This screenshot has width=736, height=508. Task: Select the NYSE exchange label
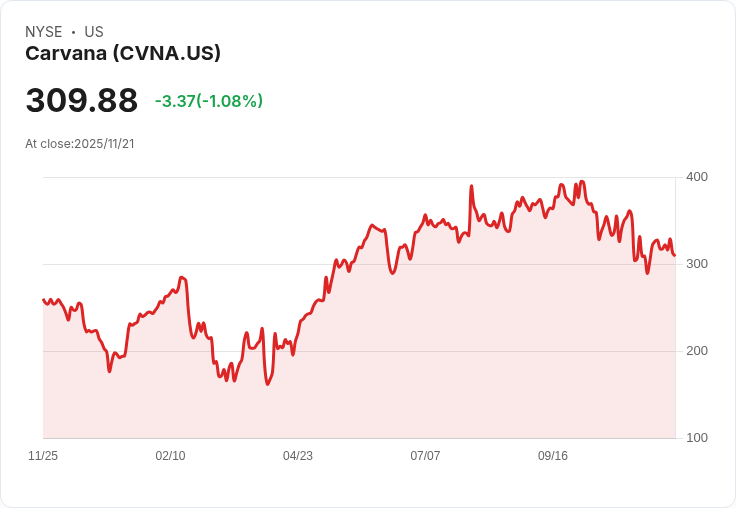(44, 32)
